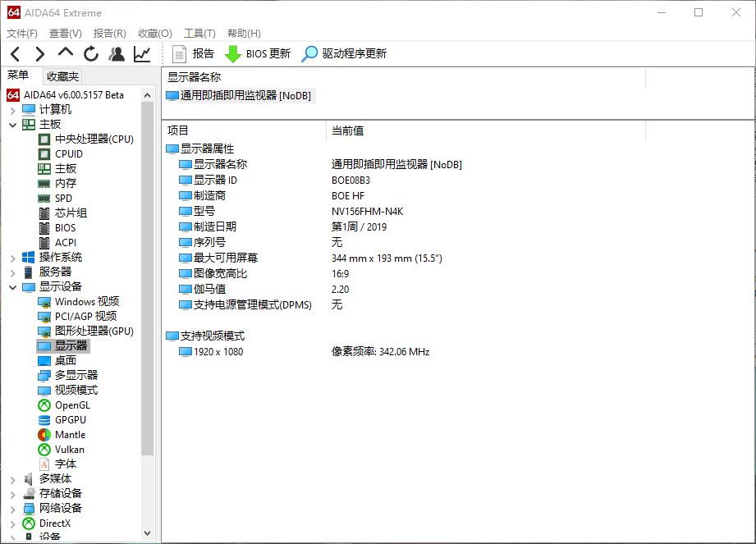Collapse the 显示设备 tree node
This screenshot has width=756, height=544.
[x=12, y=287]
